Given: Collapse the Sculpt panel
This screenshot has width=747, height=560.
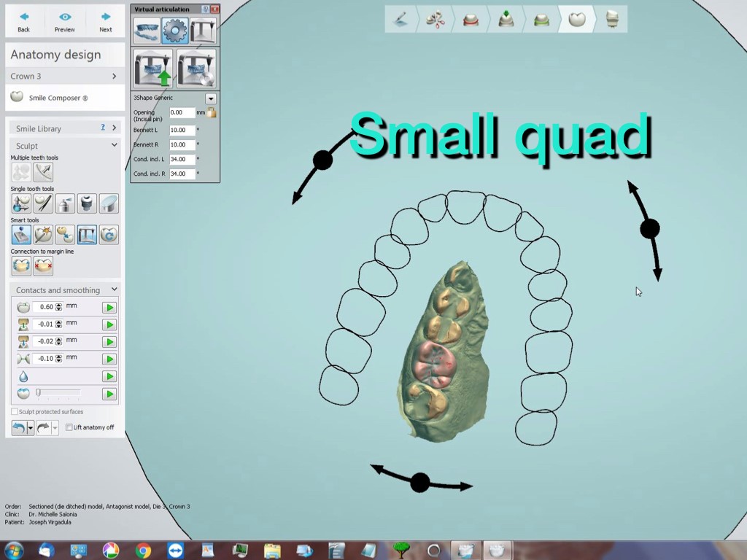Looking at the screenshot, I should pos(114,144).
